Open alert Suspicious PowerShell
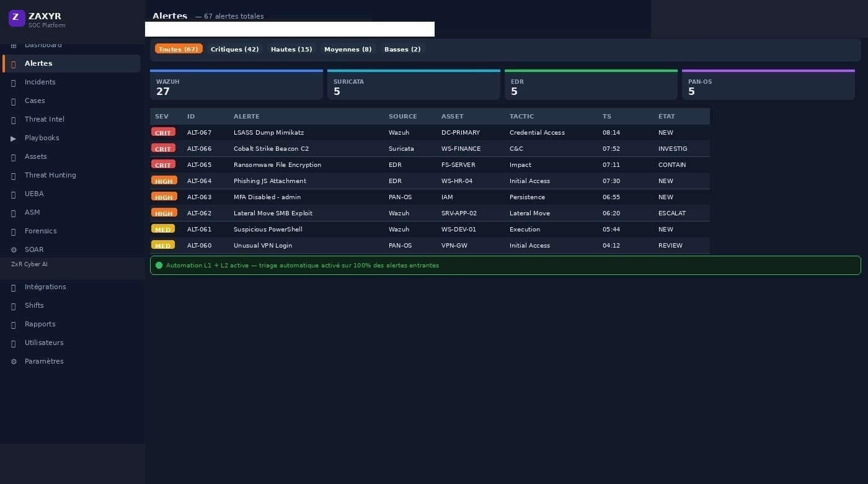868x484 pixels. [x=268, y=230]
